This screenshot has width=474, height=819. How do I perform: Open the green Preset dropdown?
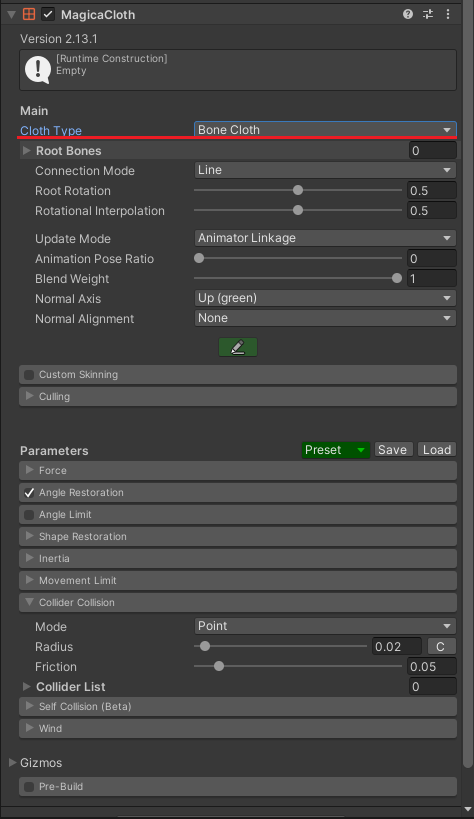tap(336, 450)
